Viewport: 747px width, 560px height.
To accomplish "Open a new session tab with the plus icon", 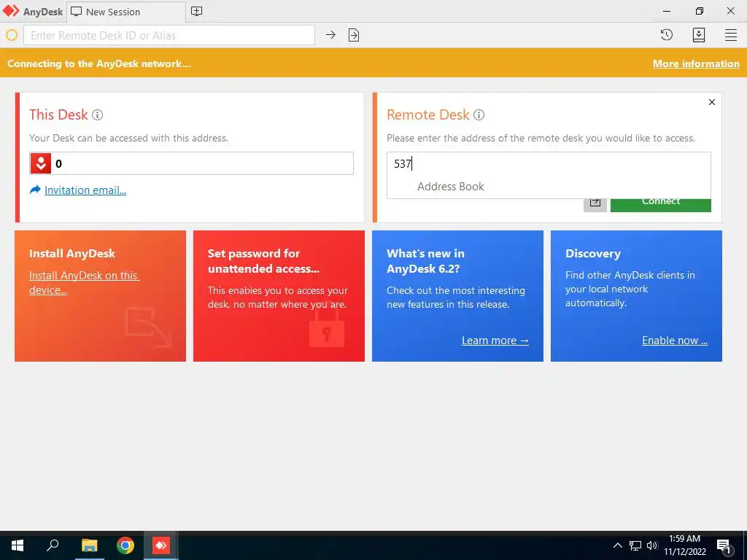I will click(x=196, y=12).
